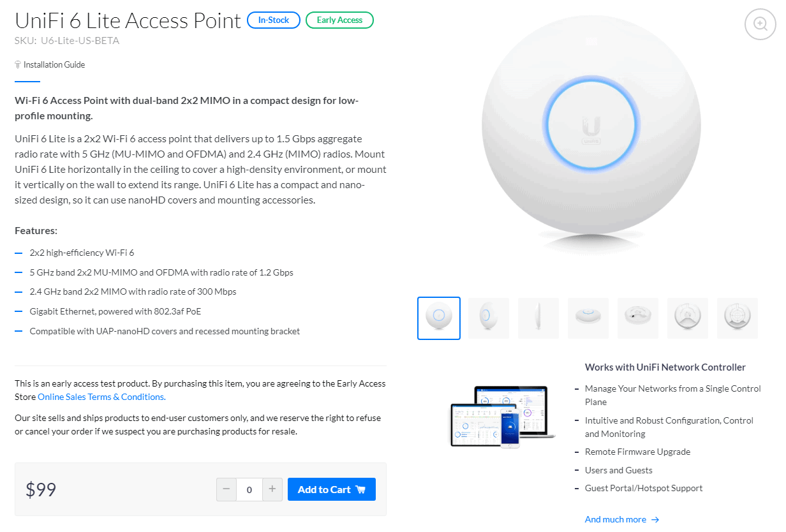The image size is (786, 532).
Task: Click the In-Stock badge
Action: point(274,20)
